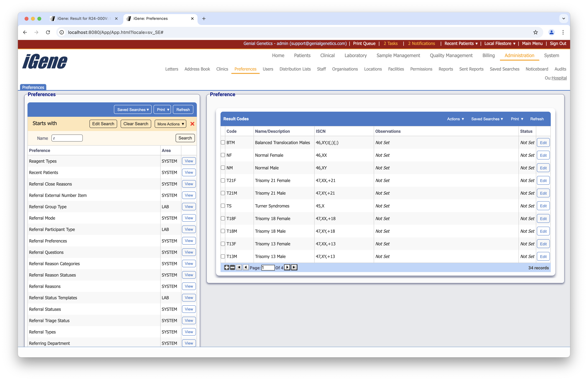588x381 pixels.
Task: Click the red X to remove search
Action: click(192, 124)
